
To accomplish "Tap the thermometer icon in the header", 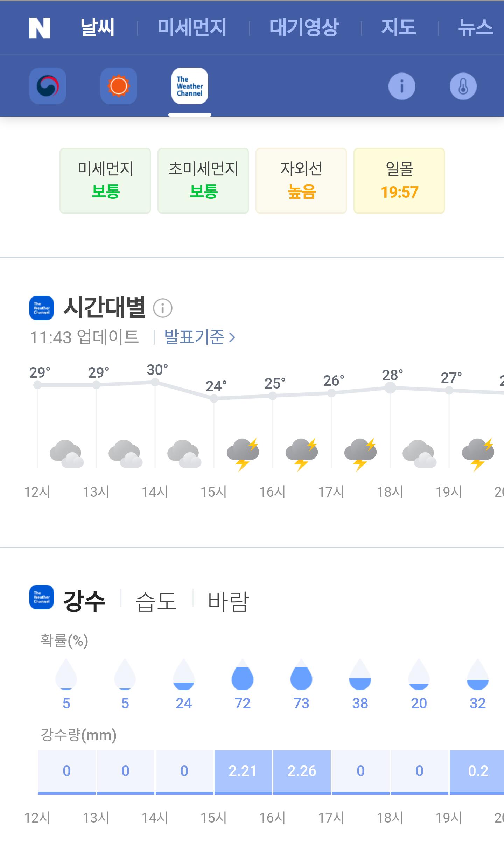I will coord(463,86).
